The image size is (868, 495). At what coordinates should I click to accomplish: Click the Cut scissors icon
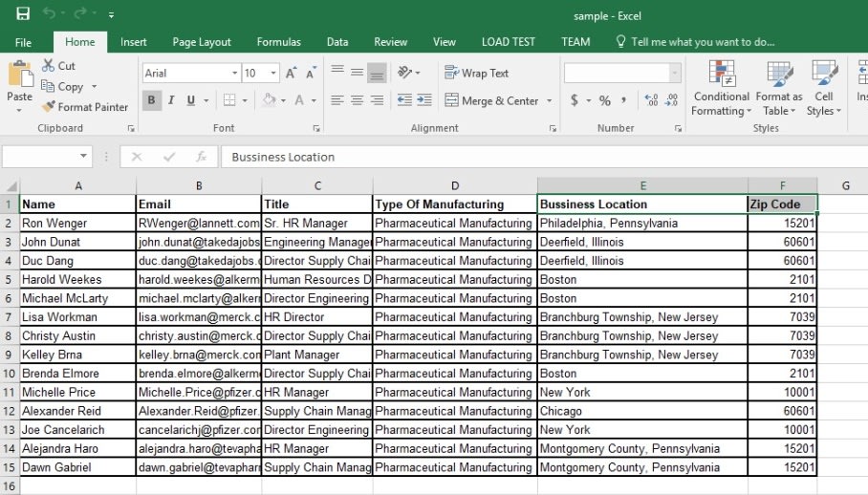pyautogui.click(x=49, y=66)
